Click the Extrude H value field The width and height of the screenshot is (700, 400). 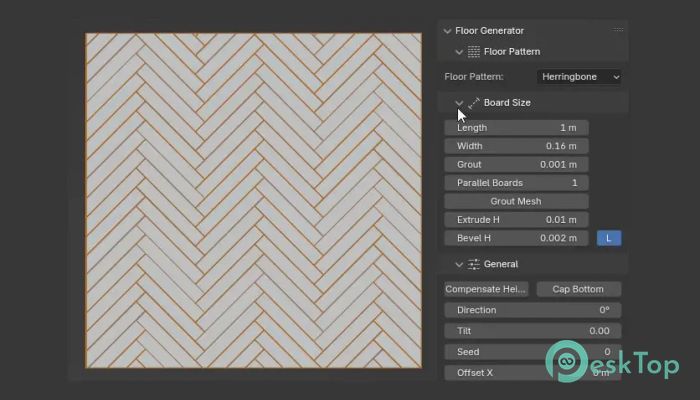516,220
